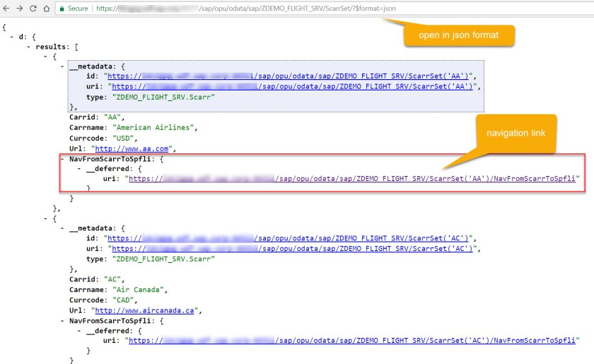Viewport: 594px width, 364px height.
Task: Collapse the __deferred node under the AA entry
Action: [x=78, y=168]
